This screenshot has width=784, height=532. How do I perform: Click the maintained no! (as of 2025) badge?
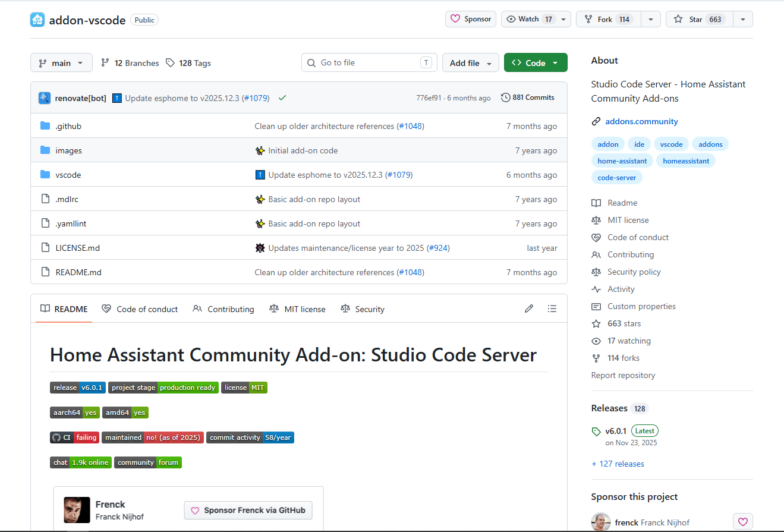[153, 437]
